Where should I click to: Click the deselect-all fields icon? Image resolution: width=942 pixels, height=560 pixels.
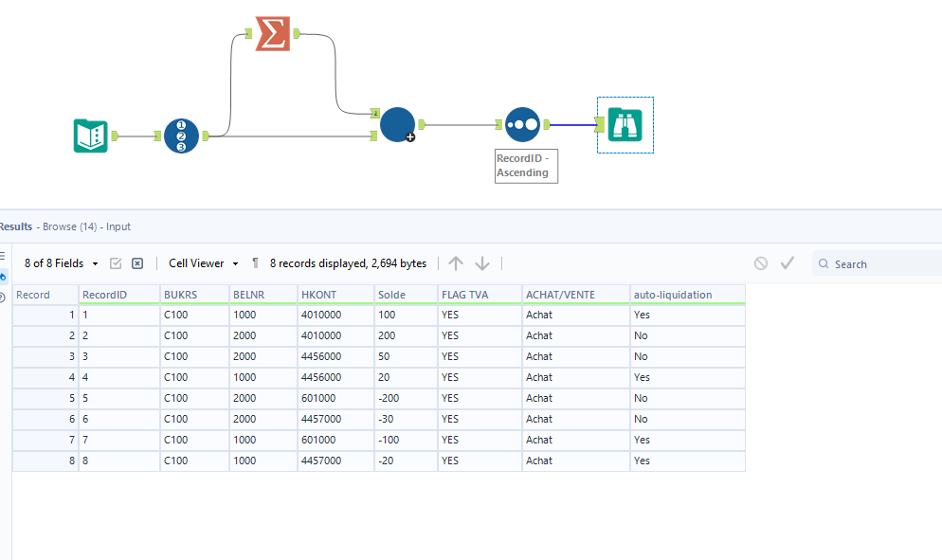click(x=136, y=263)
